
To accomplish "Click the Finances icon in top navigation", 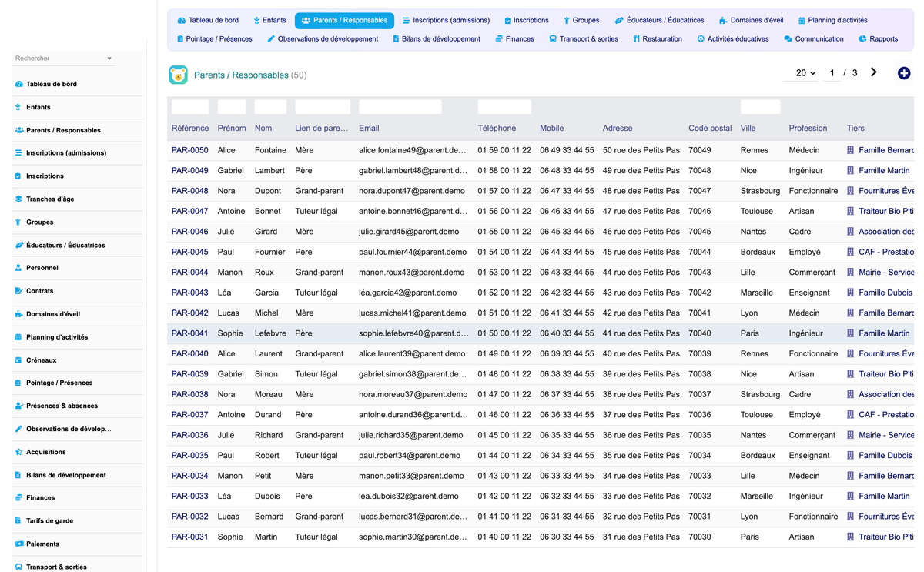I will [x=499, y=38].
